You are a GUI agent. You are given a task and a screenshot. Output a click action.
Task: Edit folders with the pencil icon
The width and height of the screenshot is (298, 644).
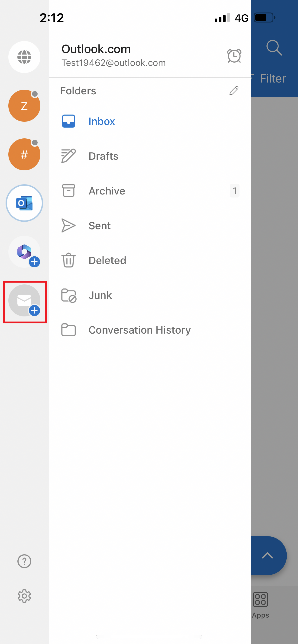click(x=234, y=91)
